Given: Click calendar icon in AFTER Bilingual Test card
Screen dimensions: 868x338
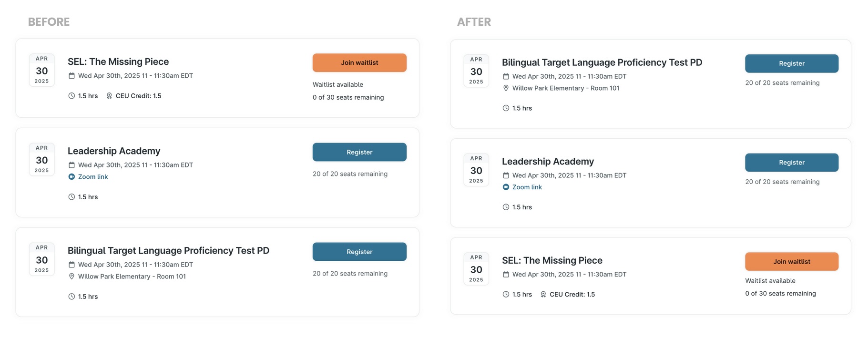Looking at the screenshot, I should tap(506, 76).
